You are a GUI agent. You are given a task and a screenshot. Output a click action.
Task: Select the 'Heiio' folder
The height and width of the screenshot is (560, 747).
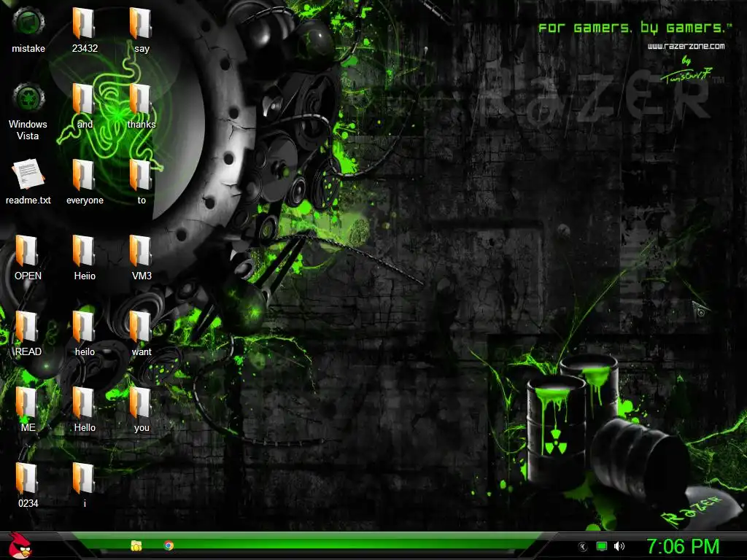85,257
